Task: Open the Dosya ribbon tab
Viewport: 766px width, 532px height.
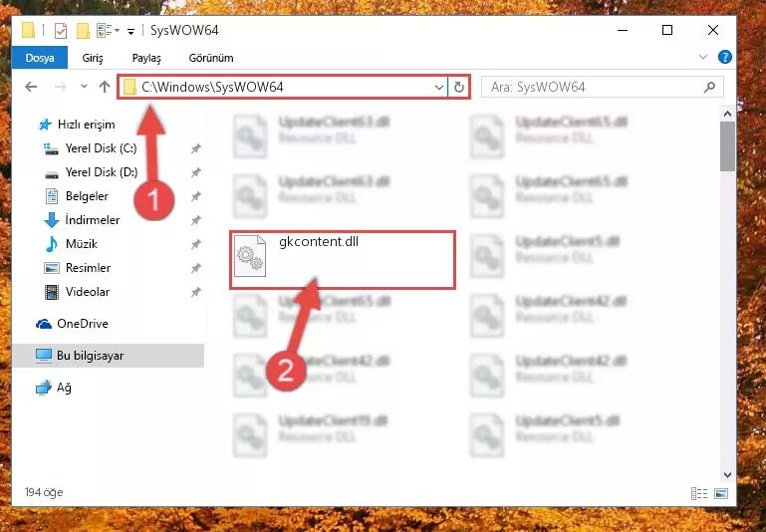Action: (x=40, y=58)
